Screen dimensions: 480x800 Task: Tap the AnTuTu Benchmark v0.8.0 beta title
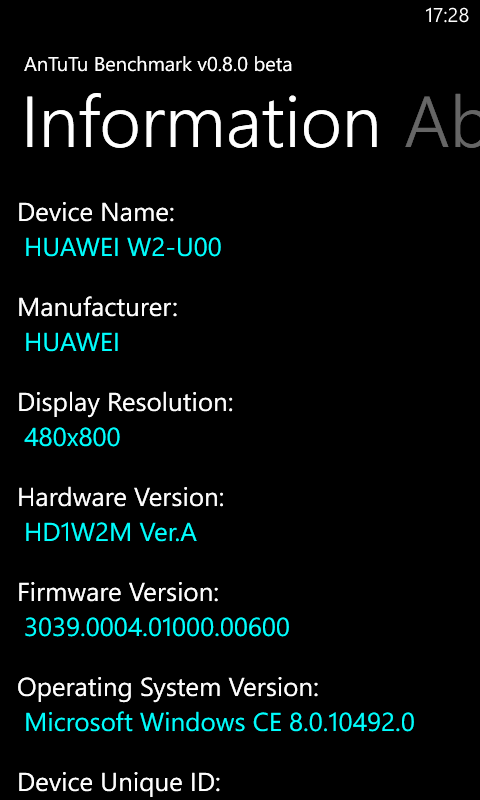point(158,65)
